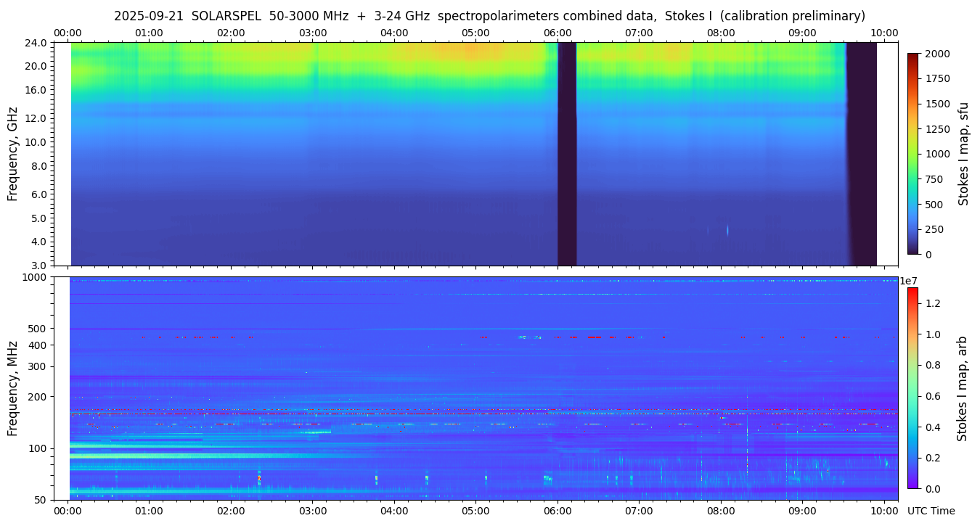Click the 2000 tick on the upper colorbar
Screen dimensions: 980x526
tap(938, 54)
